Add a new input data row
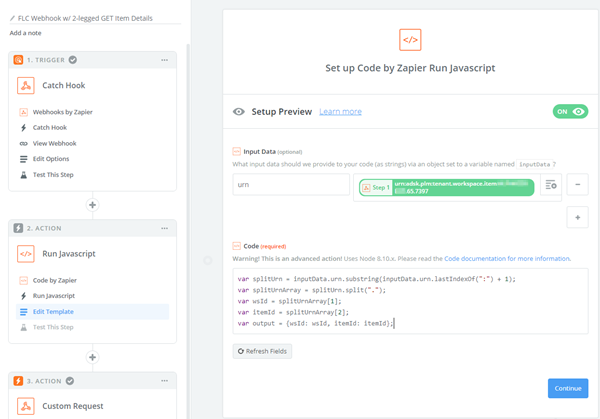 pos(576,217)
